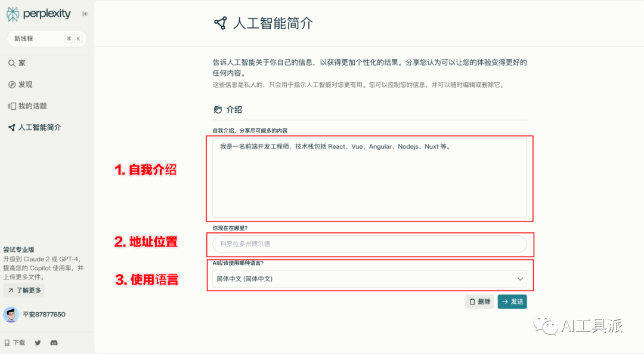Open user avatar for 平安87877650

(x=11, y=315)
